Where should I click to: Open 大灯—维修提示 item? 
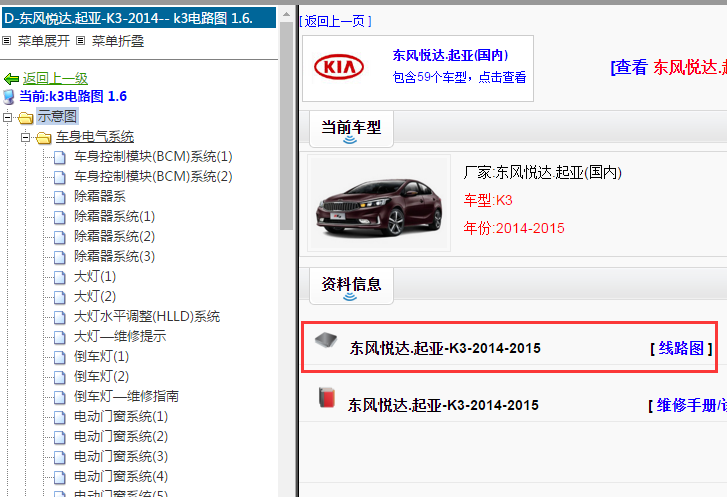pos(120,337)
